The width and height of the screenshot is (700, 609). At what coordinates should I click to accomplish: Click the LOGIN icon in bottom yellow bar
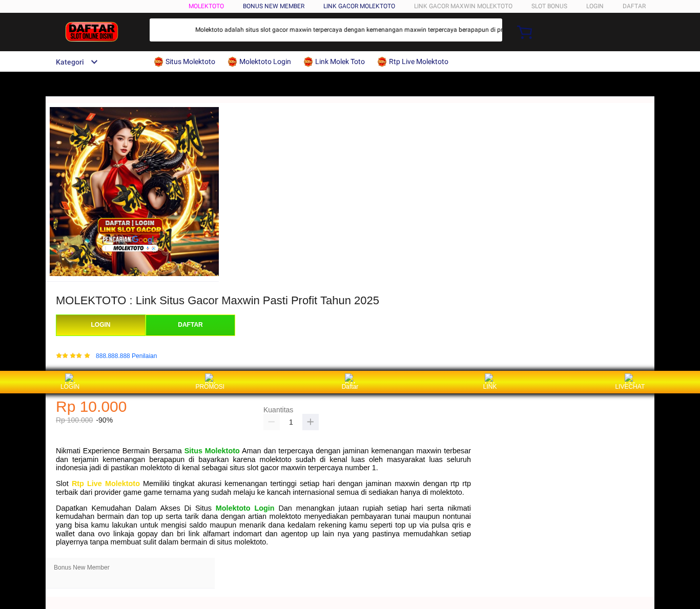coord(70,378)
